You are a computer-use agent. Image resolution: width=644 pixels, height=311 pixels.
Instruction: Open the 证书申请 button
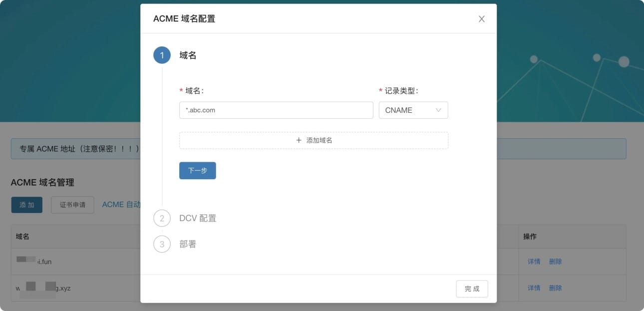coord(72,205)
